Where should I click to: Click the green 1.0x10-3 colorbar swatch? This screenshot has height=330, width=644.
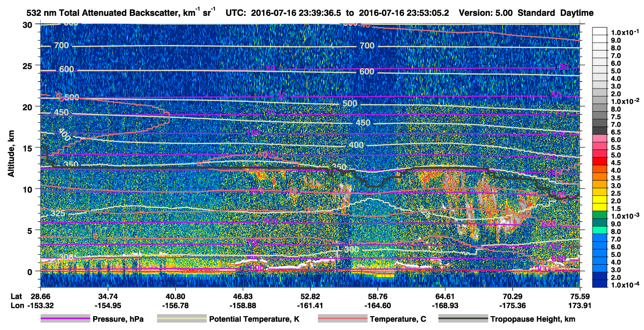599,216
